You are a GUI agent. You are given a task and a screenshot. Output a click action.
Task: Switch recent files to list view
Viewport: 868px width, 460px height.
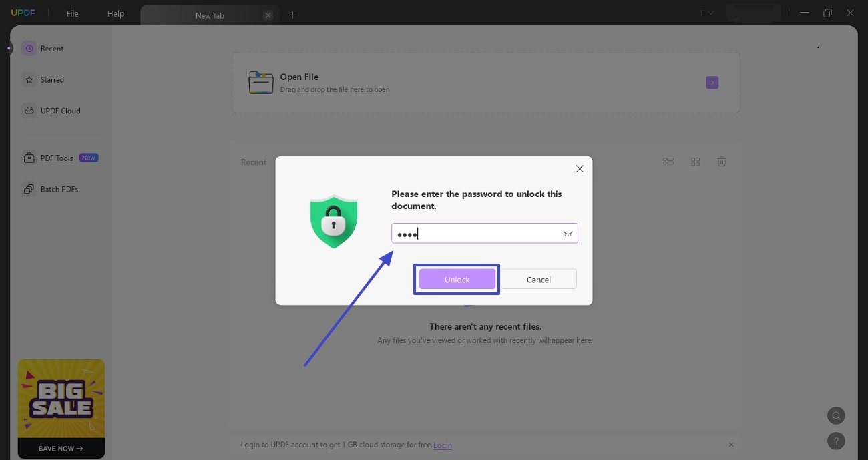tap(668, 161)
